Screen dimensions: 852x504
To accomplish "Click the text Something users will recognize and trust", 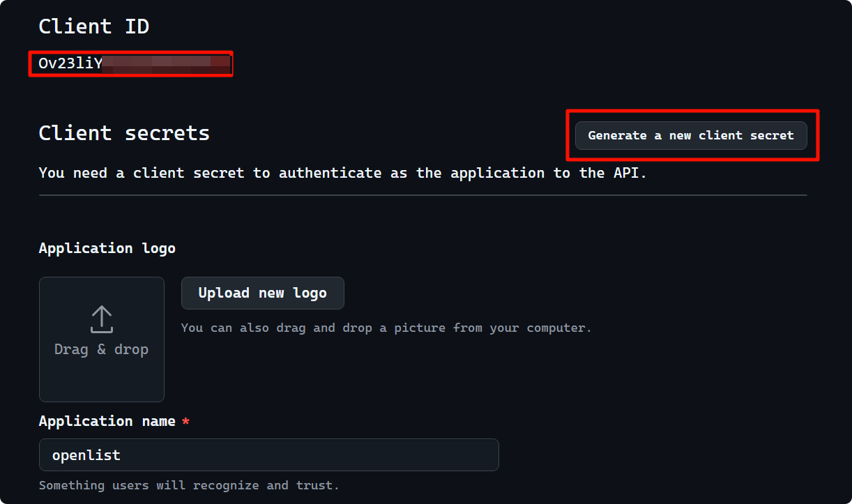I will 188,484.
